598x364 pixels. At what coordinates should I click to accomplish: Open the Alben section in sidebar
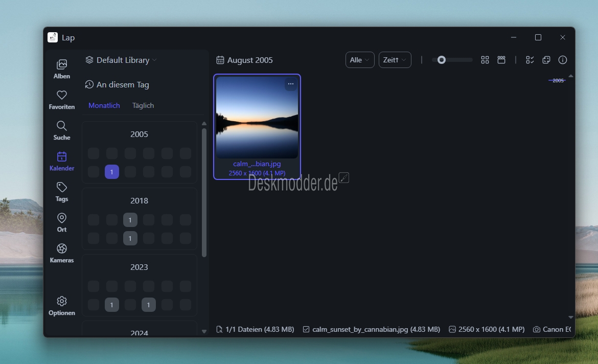tap(62, 69)
